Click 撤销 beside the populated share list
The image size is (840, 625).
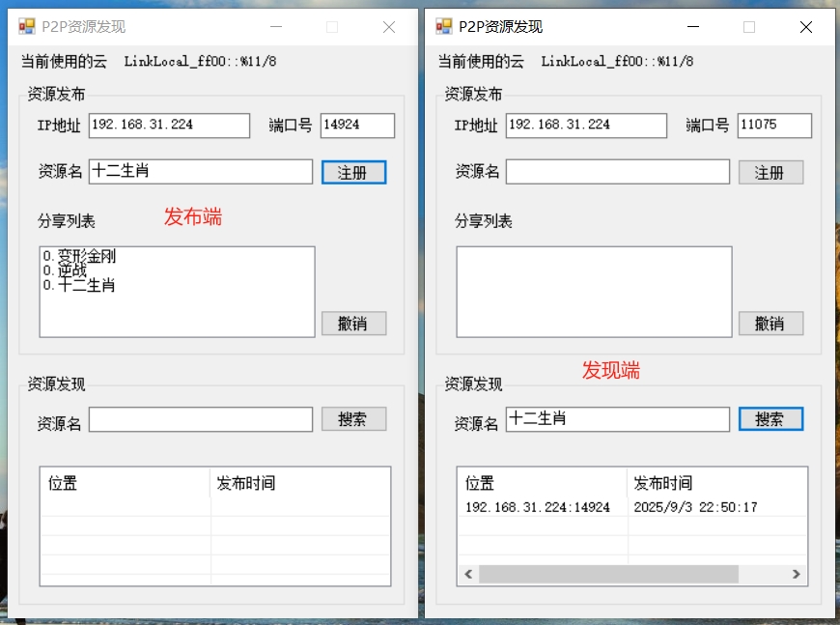(x=353, y=324)
